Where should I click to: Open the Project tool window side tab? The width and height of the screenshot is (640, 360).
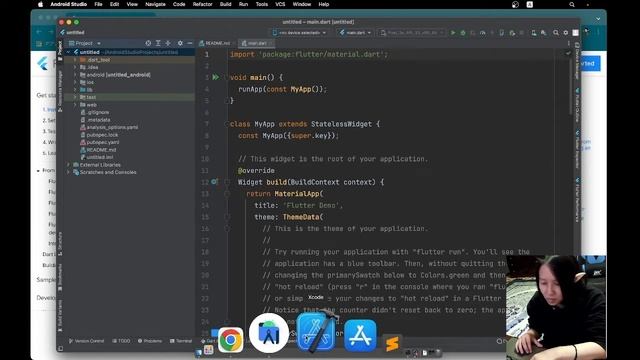(x=60, y=51)
